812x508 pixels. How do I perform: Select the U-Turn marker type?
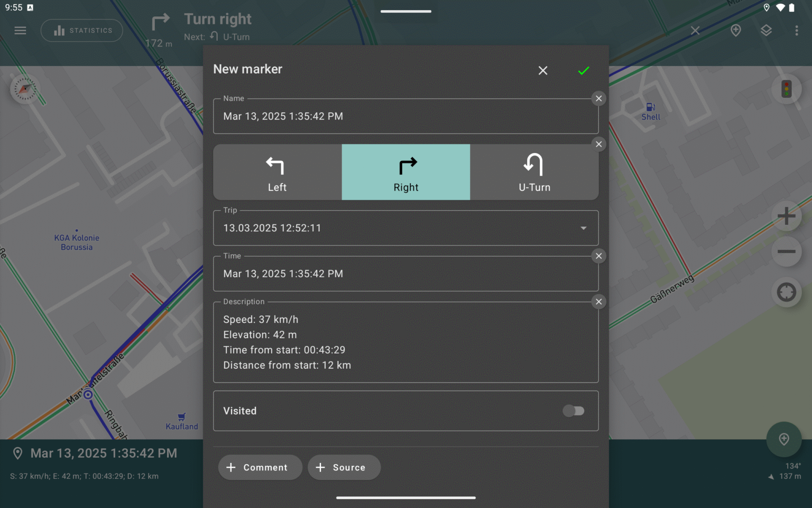point(534,172)
